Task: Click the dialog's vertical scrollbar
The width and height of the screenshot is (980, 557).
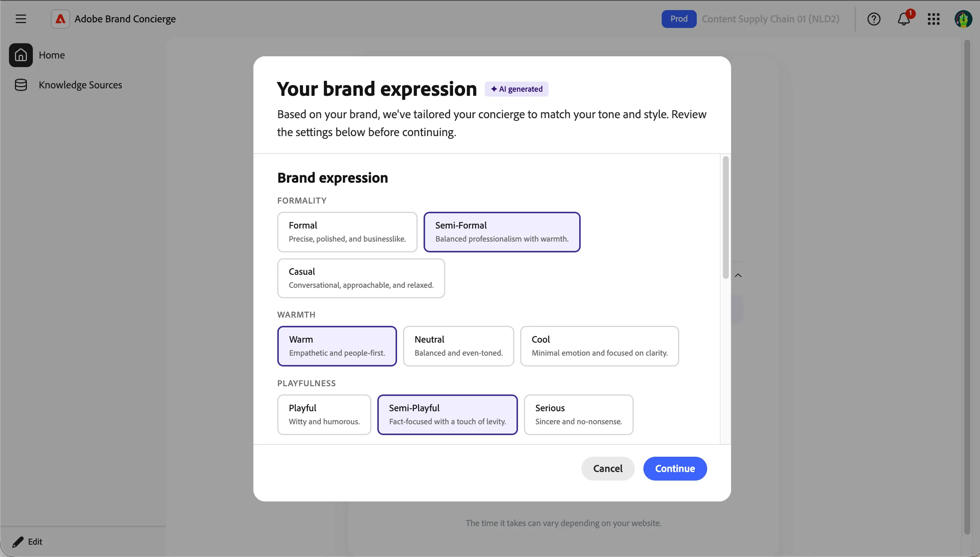Action: pos(725,217)
